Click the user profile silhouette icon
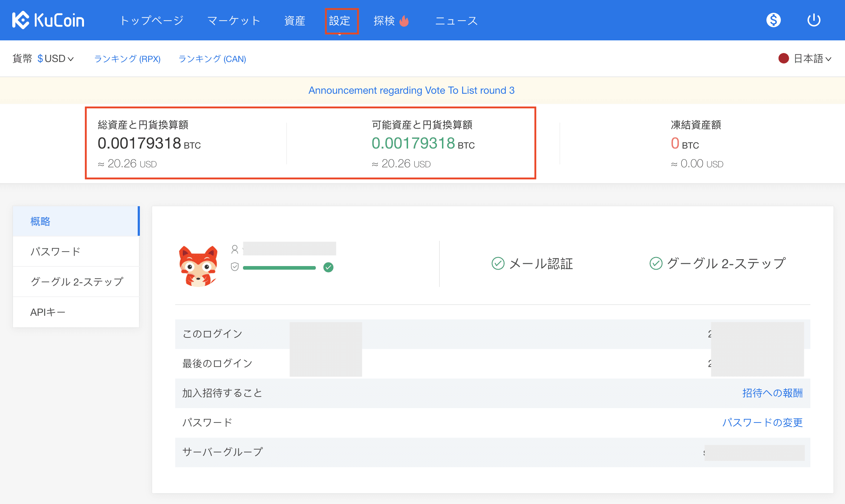This screenshot has height=504, width=845. [x=235, y=249]
